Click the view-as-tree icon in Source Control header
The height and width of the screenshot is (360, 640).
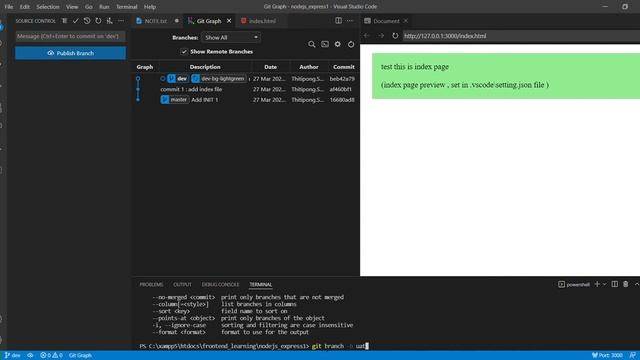[x=64, y=21]
